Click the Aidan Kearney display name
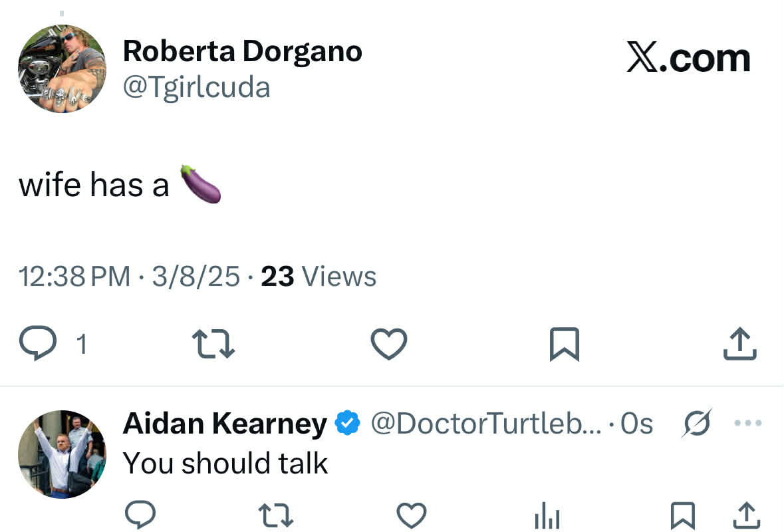The image size is (784, 532). (x=225, y=424)
